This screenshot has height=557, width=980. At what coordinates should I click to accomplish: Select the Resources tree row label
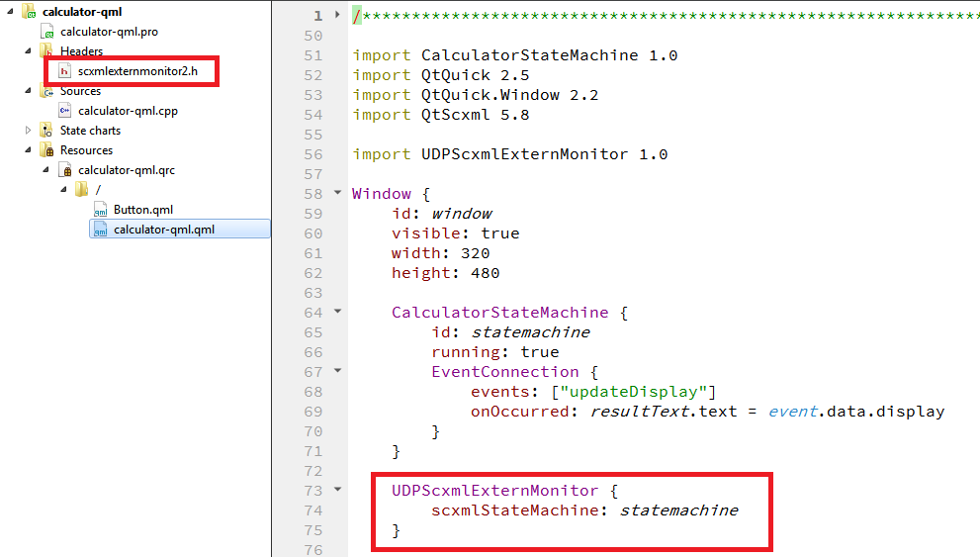[86, 150]
